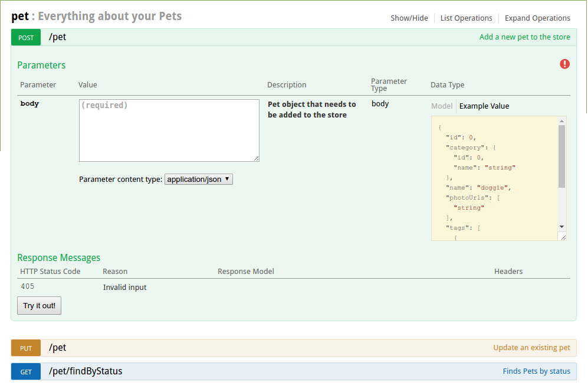Collapse the POST /pet operation path
The image size is (588, 385).
58,37
